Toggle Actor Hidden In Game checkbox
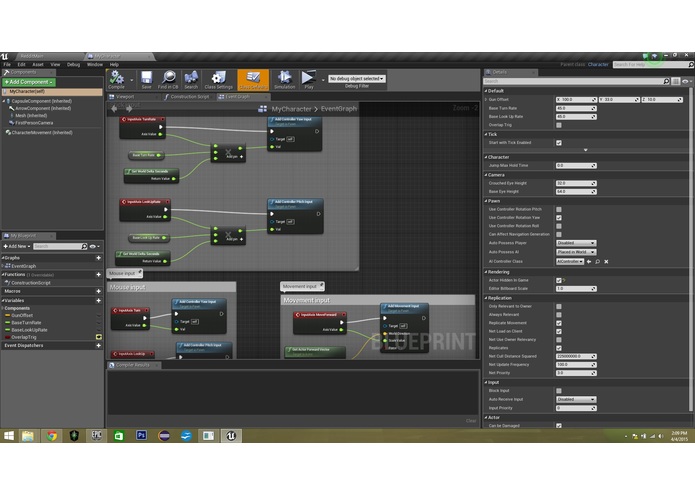This screenshot has height=494, width=695. pos(558,280)
